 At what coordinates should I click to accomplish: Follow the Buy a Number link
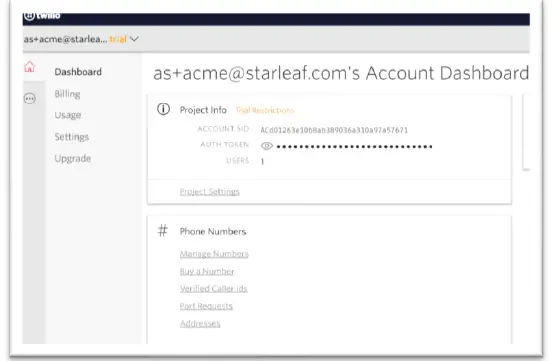pos(207,271)
